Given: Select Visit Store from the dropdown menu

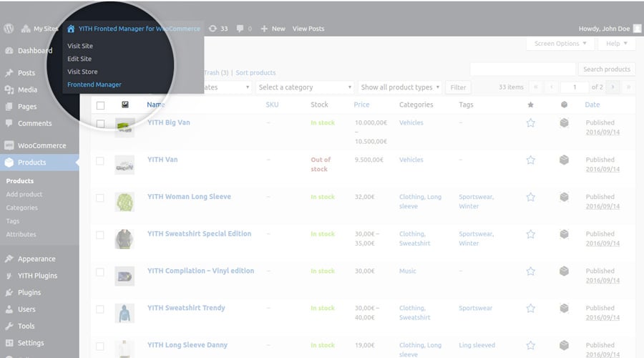Looking at the screenshot, I should [82, 71].
